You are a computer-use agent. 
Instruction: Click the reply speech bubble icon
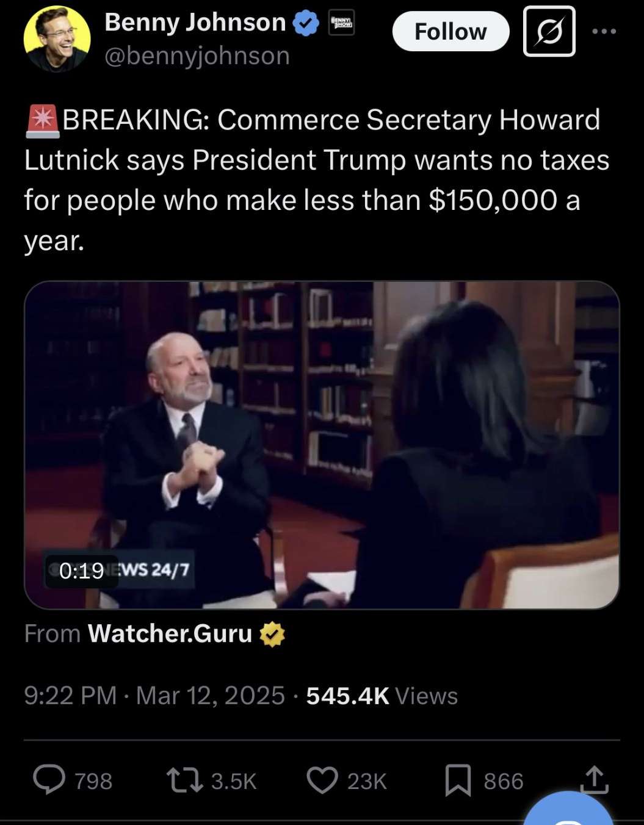click(49, 780)
